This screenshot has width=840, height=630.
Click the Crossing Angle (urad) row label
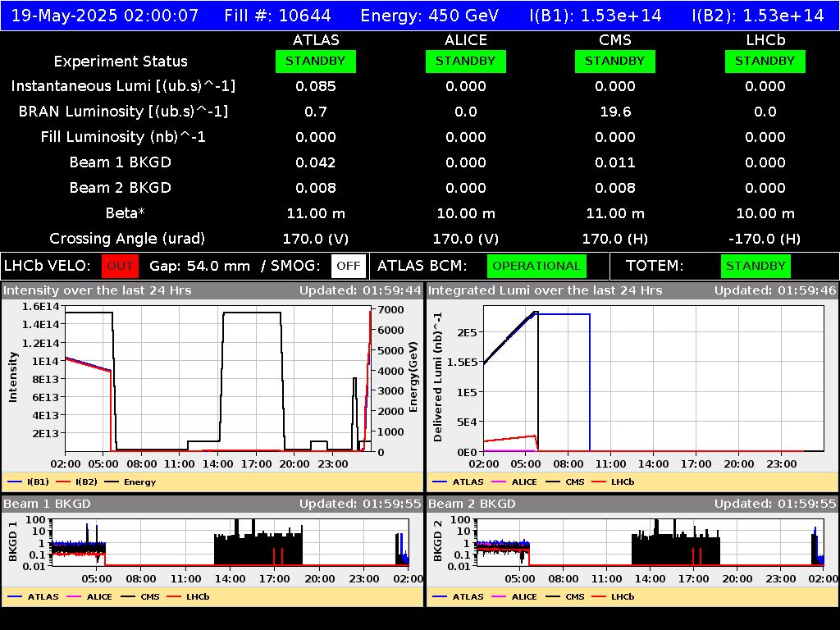click(x=127, y=239)
